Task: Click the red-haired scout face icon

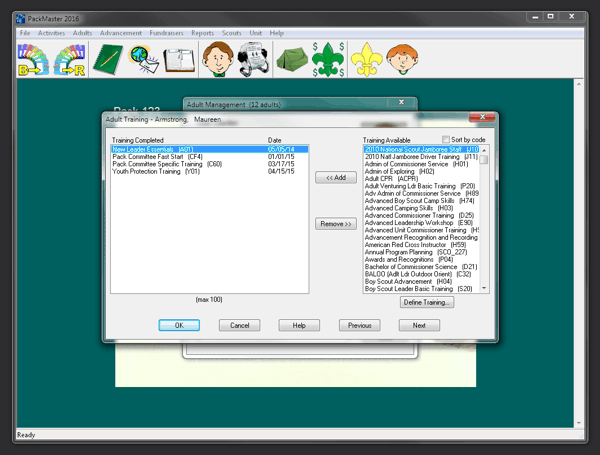Action: tap(402, 59)
